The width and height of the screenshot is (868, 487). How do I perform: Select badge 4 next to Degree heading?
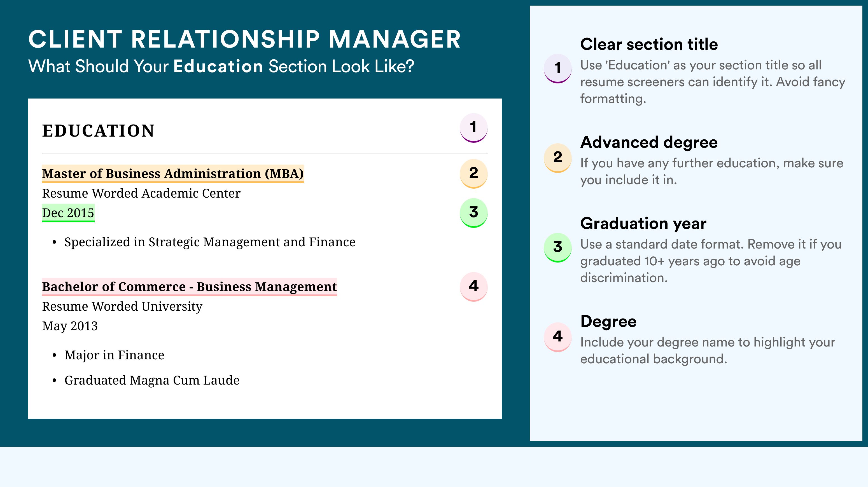557,337
